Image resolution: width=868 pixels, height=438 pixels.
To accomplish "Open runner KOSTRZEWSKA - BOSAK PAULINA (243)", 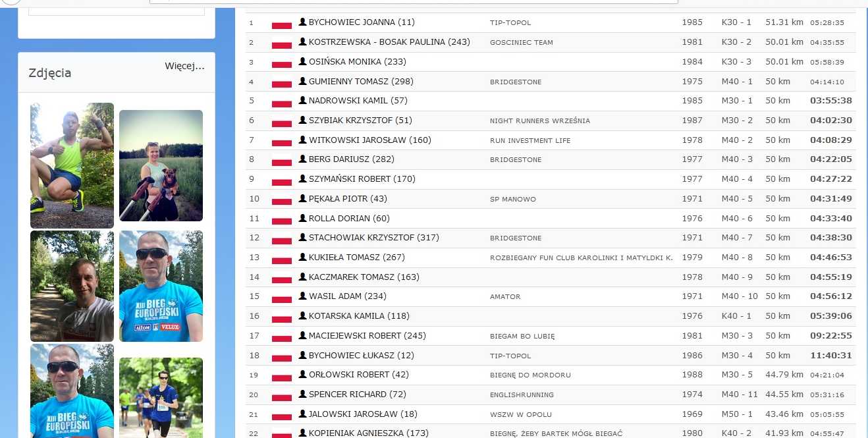I will coord(389,41).
